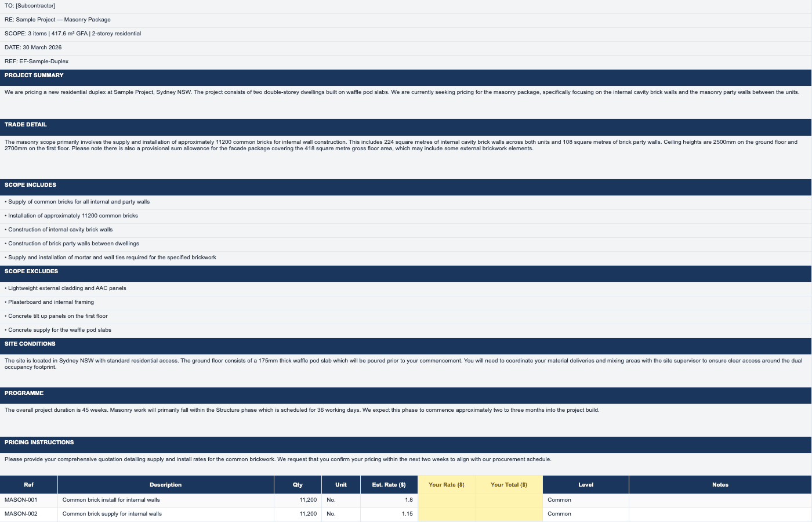Select the TRADE DETAIL section banner
Screen dimensions: 812x522
pos(26,125)
